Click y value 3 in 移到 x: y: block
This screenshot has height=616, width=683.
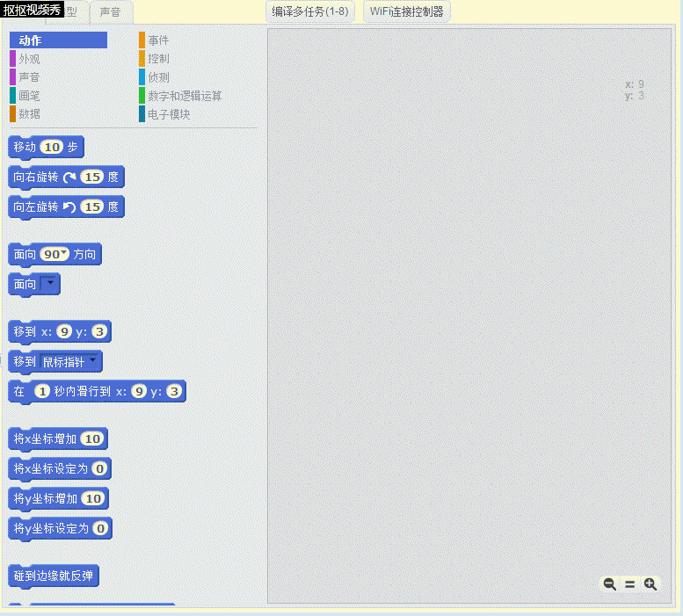(x=99, y=331)
